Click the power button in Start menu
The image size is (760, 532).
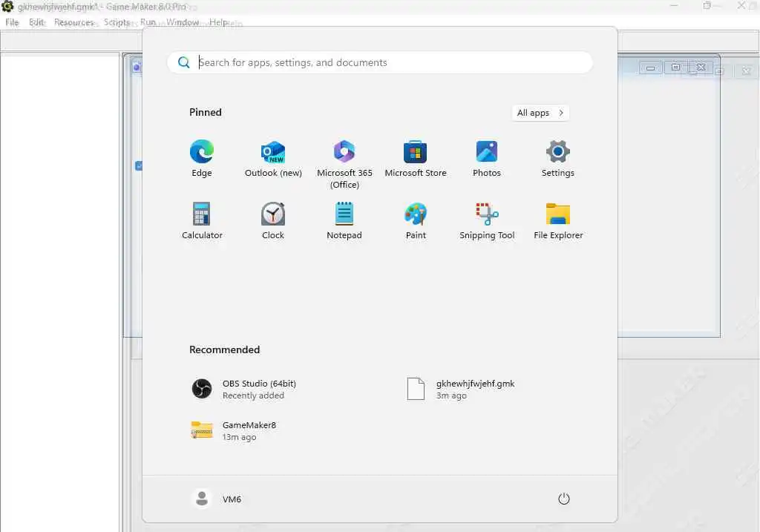pyautogui.click(x=564, y=499)
